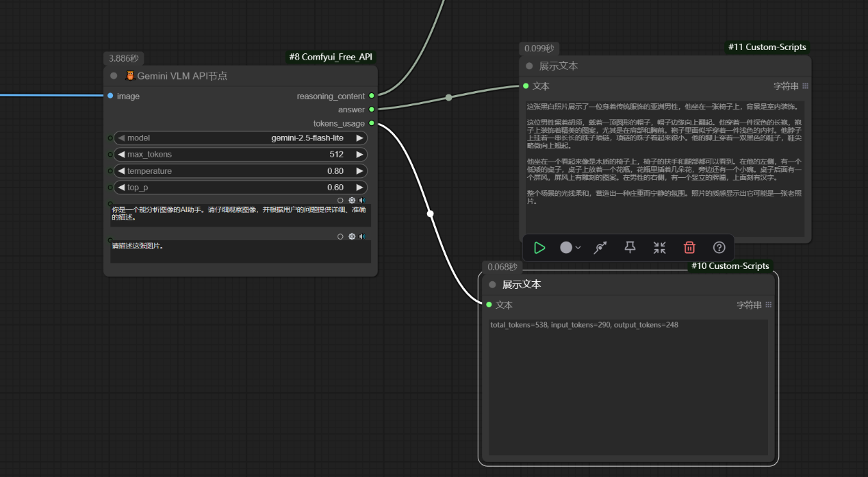The height and width of the screenshot is (477, 868).
Task: Click the green play icon in the node toolbar
Action: [x=539, y=248]
